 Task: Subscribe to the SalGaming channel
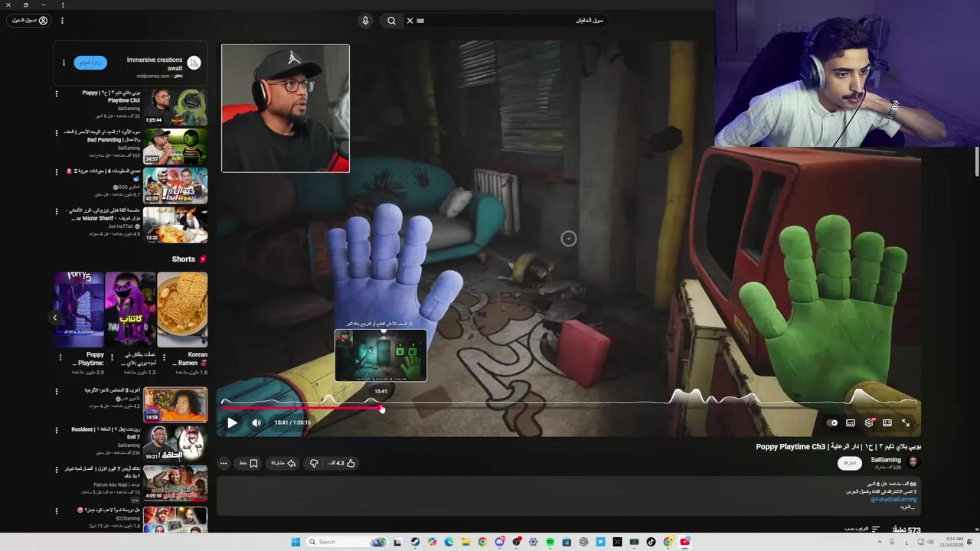point(849,463)
